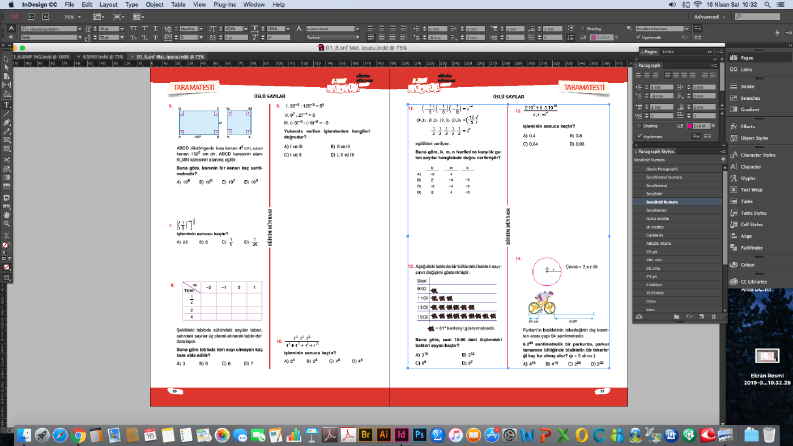
Task: Switch to the Links panel tab
Action: tap(668, 52)
